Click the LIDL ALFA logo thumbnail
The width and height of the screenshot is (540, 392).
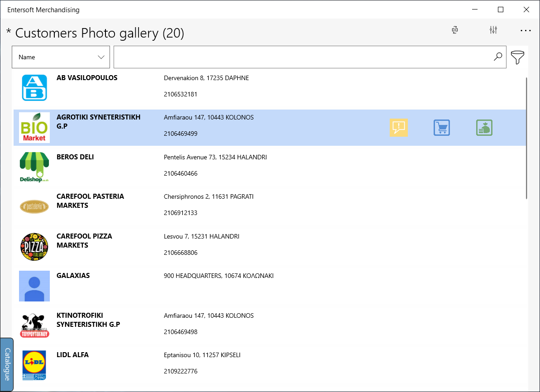click(34, 365)
